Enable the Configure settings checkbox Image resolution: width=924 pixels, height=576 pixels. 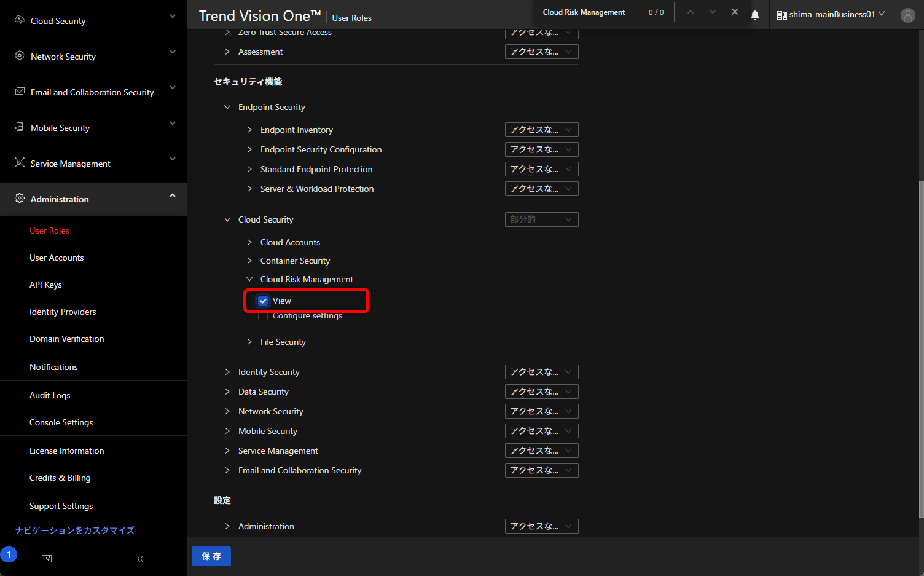coord(263,316)
